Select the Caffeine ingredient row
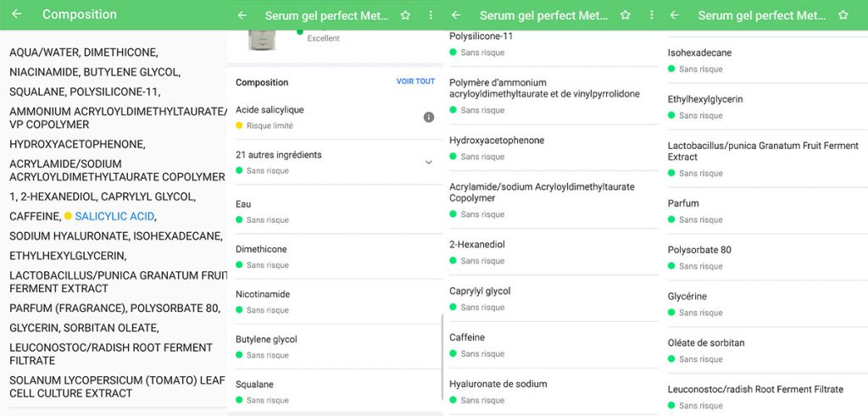868x416 pixels. coord(551,344)
